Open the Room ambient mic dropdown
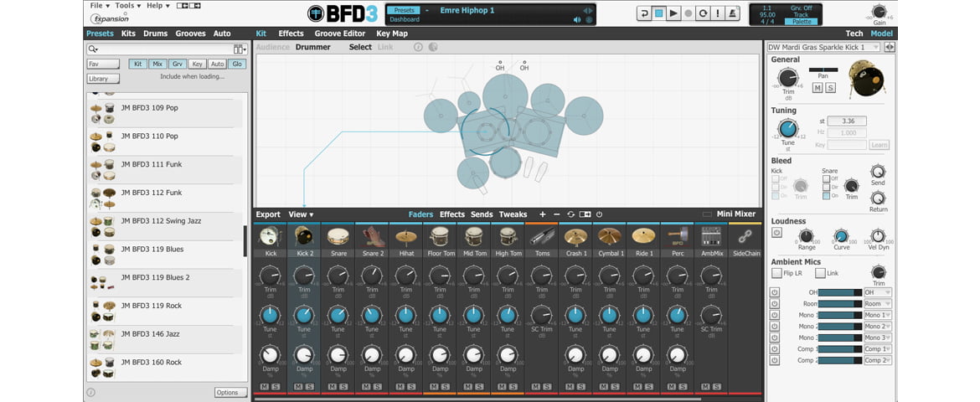 pyautogui.click(x=878, y=304)
